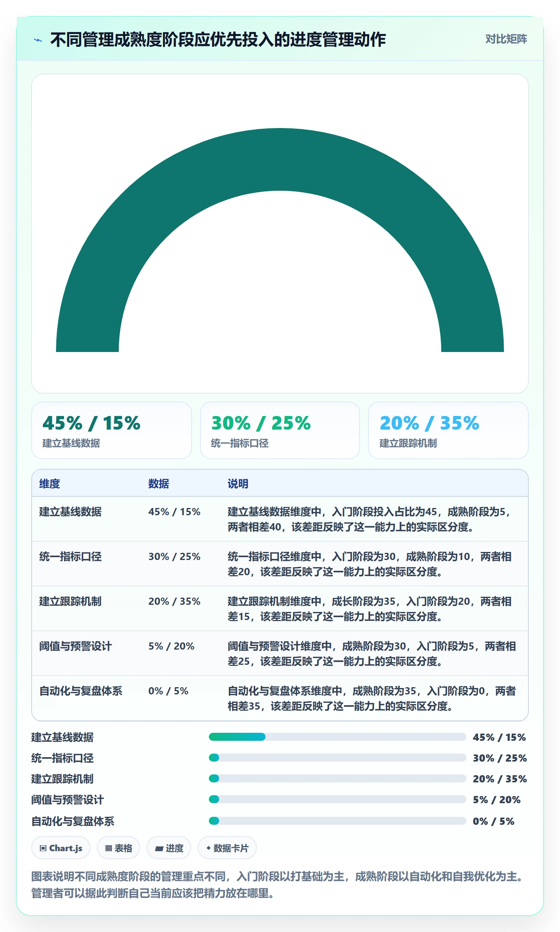Click the 进度 tag chip

[169, 848]
